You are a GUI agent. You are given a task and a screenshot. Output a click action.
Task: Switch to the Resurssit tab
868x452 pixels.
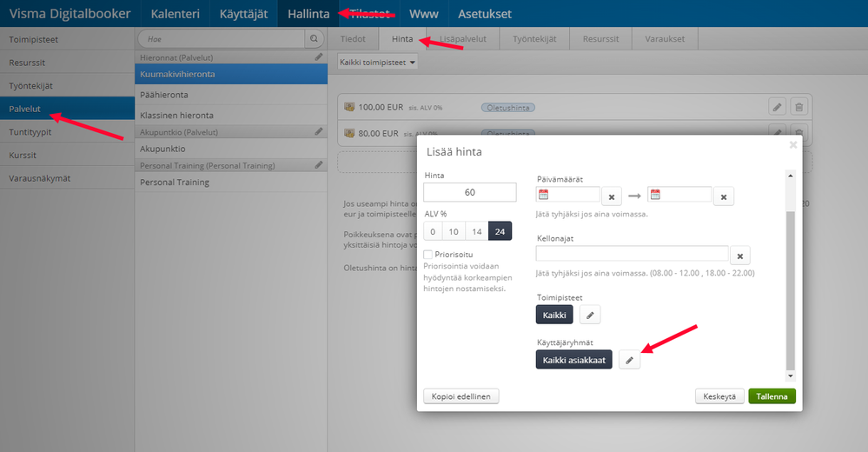point(600,39)
